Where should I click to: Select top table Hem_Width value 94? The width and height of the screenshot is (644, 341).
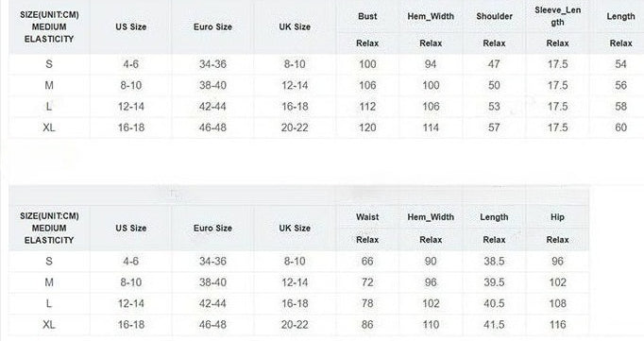pos(431,64)
